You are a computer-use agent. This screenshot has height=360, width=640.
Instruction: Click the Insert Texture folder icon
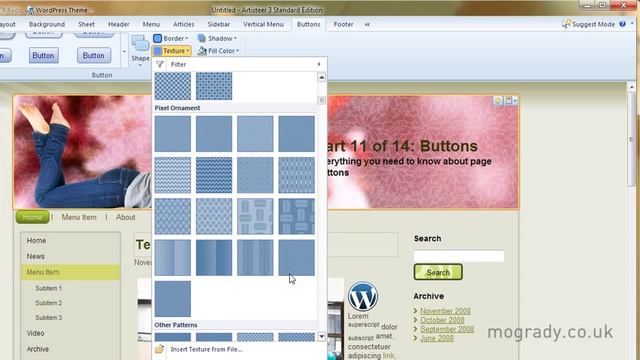pos(160,349)
